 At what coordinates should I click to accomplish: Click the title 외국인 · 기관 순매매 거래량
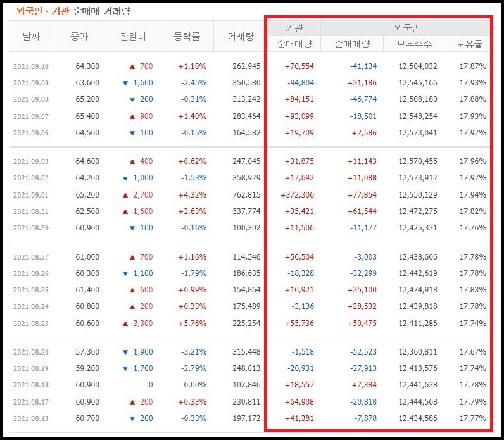click(x=73, y=11)
